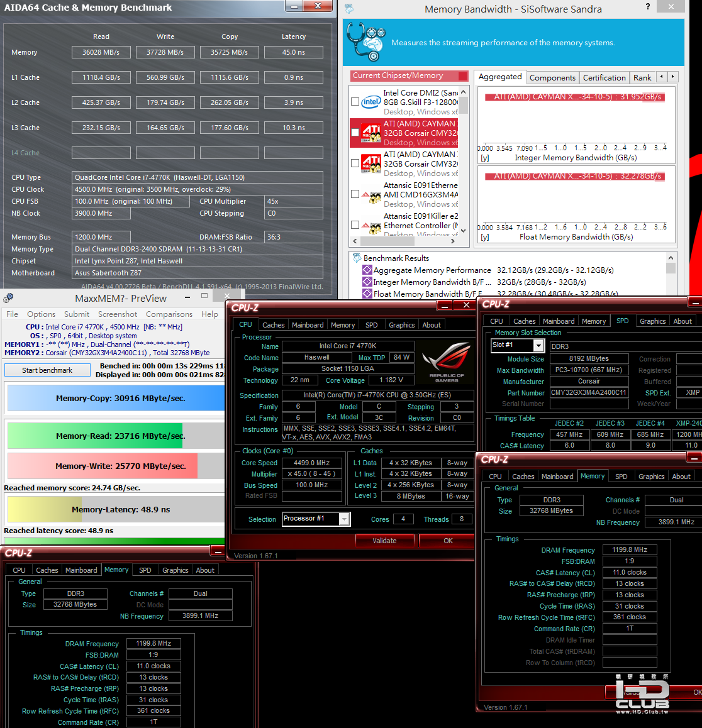This screenshot has width=702, height=728.
Task: Click the left tab-scroll arrow in Sandra
Action: point(662,77)
